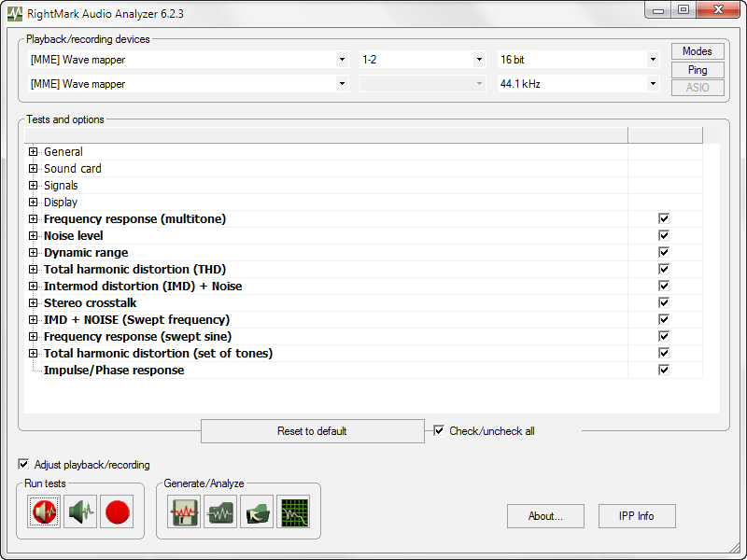Expand the Stereo crosstalk node
747x560 pixels.
point(33,302)
